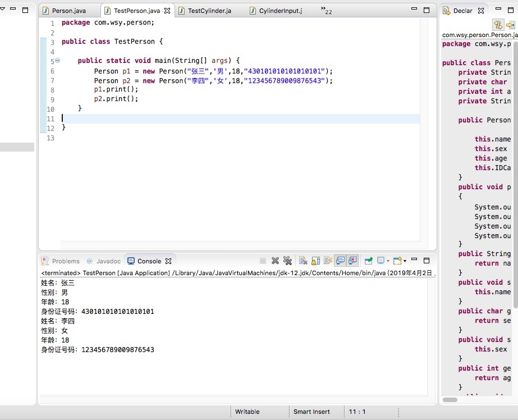Open the Javadoc view tab
518x420 pixels.
click(108, 261)
